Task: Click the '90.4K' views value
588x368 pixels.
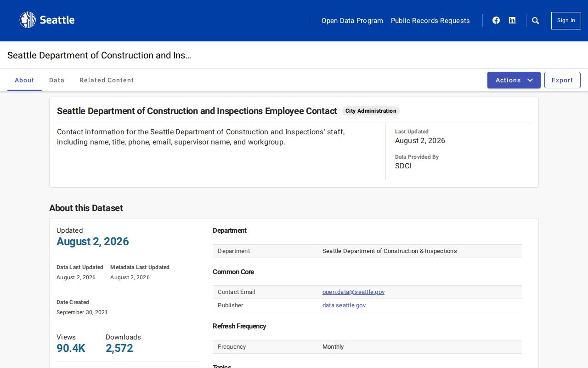Action: (71, 348)
